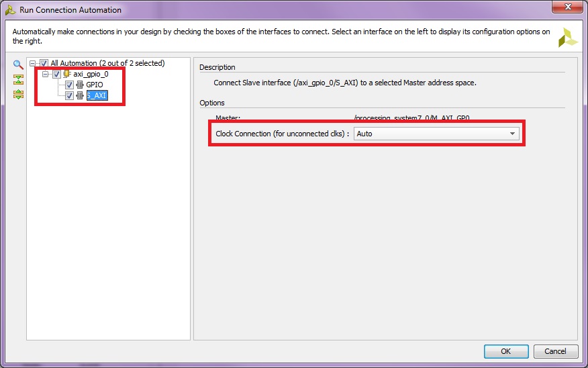Screen dimensions: 588x368
Task: Click the search magnifier icon
Action: tap(18, 65)
